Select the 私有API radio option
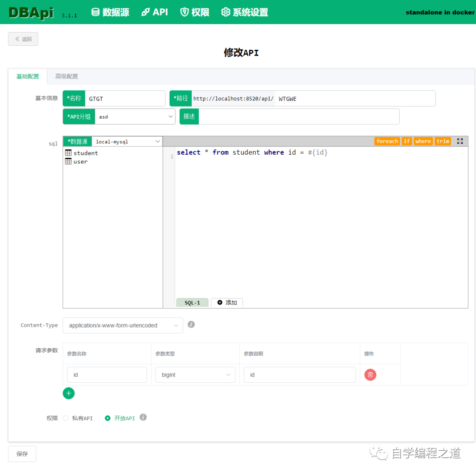The height and width of the screenshot is (474, 476). click(66, 418)
